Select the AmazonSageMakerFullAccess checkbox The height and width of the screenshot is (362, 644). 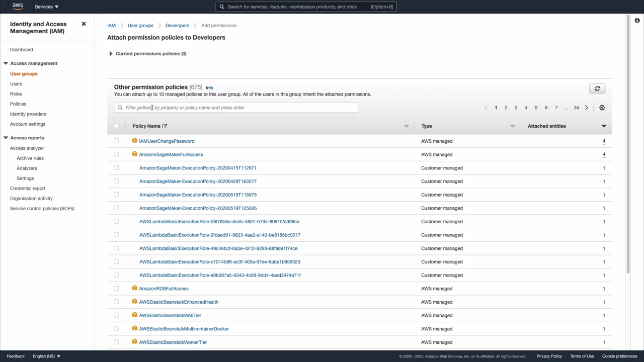116,154
